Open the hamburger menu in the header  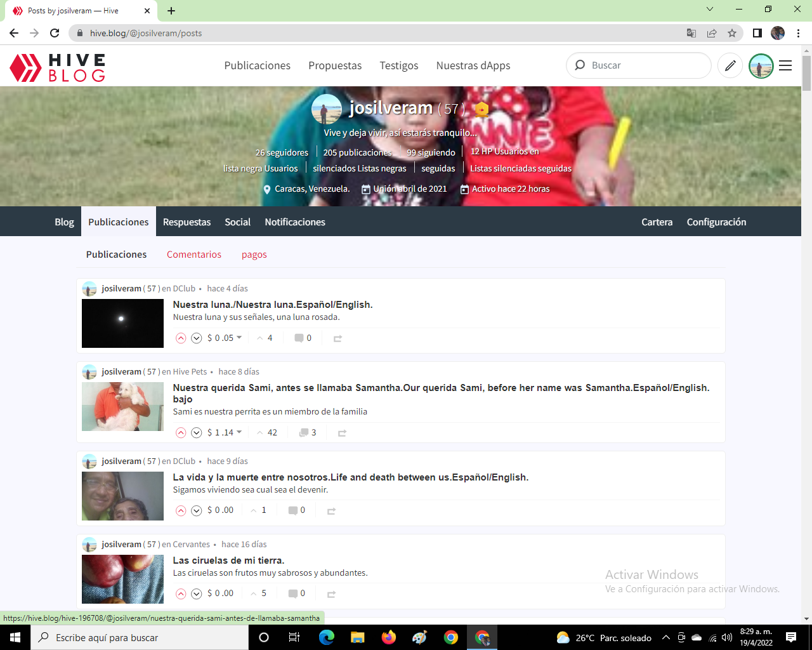tap(785, 65)
